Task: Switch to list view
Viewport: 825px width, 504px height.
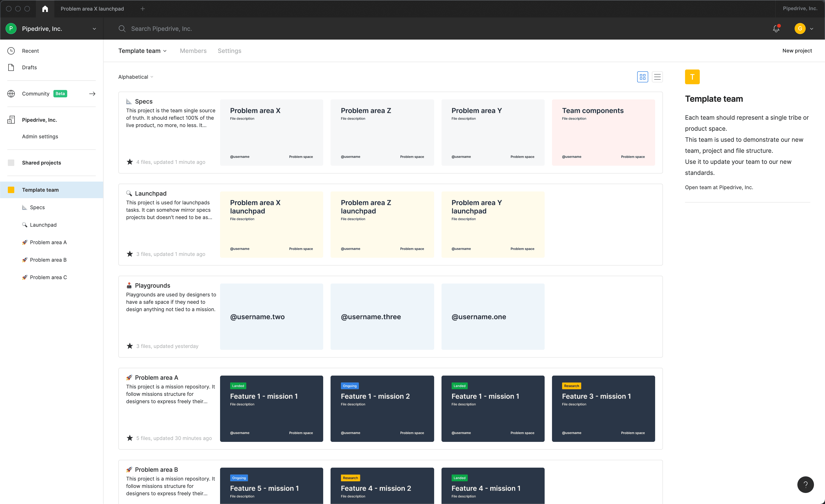Action: (657, 77)
